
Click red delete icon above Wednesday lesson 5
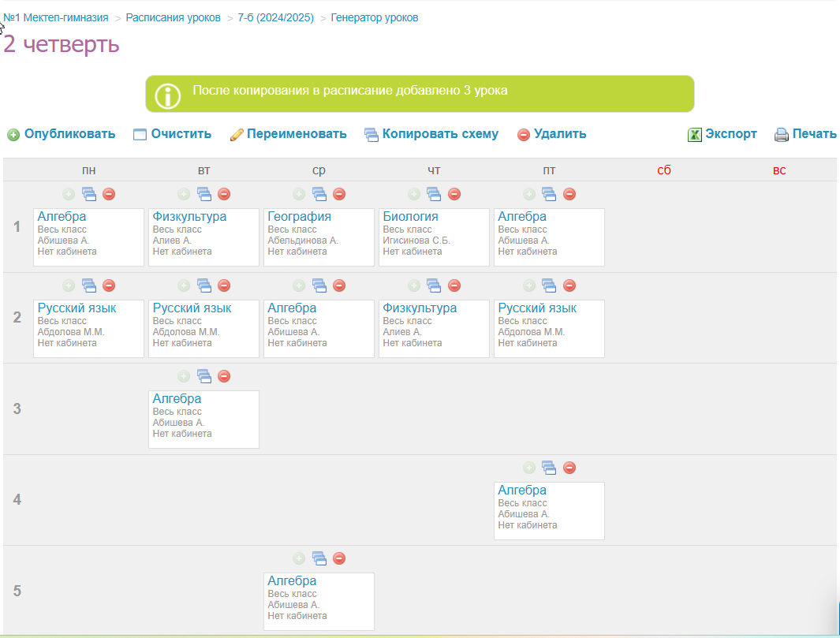[x=339, y=558]
